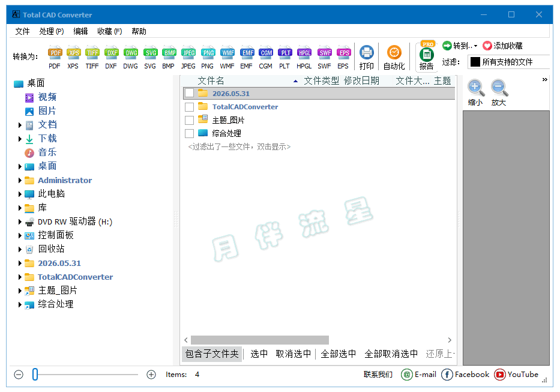Sort by 修改日期 column header
This screenshot has width=560, height=392.
(x=361, y=81)
